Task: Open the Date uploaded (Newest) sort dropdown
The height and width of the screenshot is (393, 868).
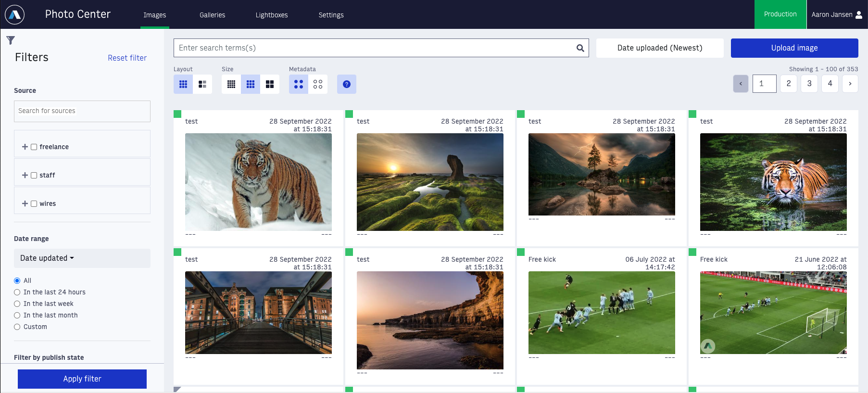Action: pyautogui.click(x=660, y=48)
